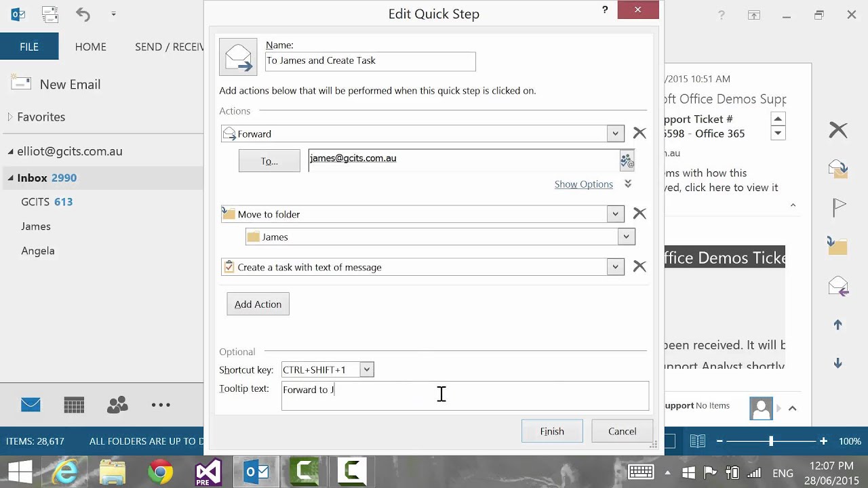
Task: Collapse the message header caret
Action: click(793, 205)
